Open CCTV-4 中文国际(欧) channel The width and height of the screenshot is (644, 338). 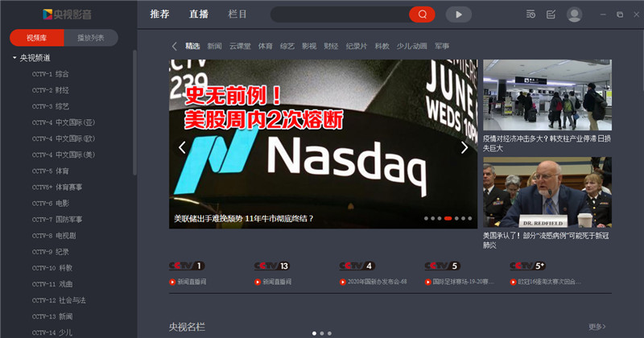coord(64,138)
